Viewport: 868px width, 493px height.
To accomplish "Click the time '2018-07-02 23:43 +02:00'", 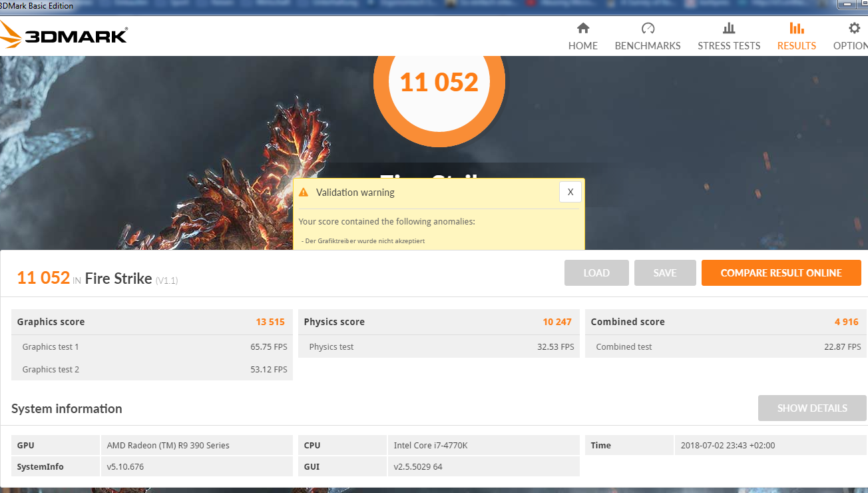I will coord(728,446).
